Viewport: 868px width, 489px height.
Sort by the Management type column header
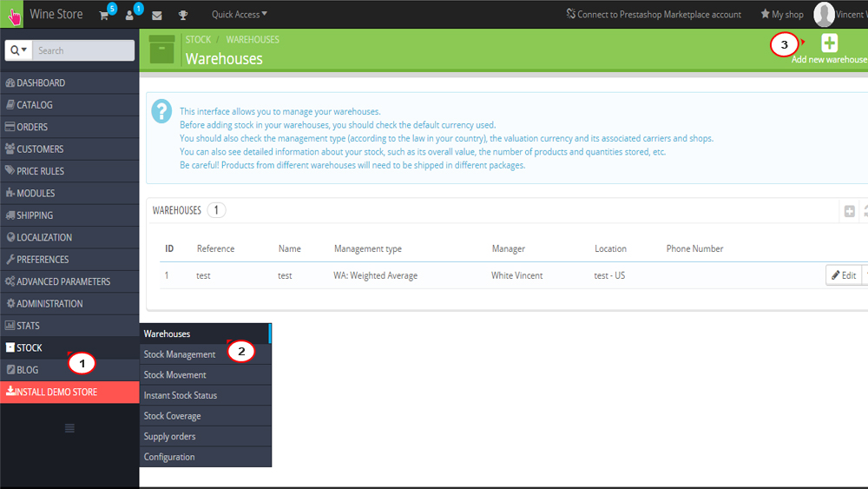click(x=367, y=248)
